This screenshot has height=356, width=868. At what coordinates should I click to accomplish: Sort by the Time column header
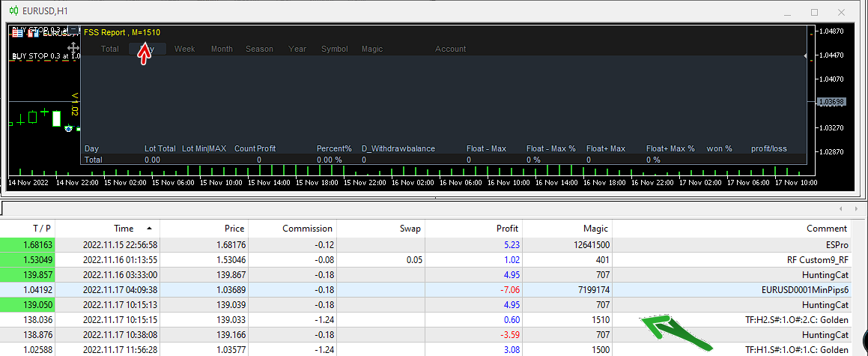point(124,229)
